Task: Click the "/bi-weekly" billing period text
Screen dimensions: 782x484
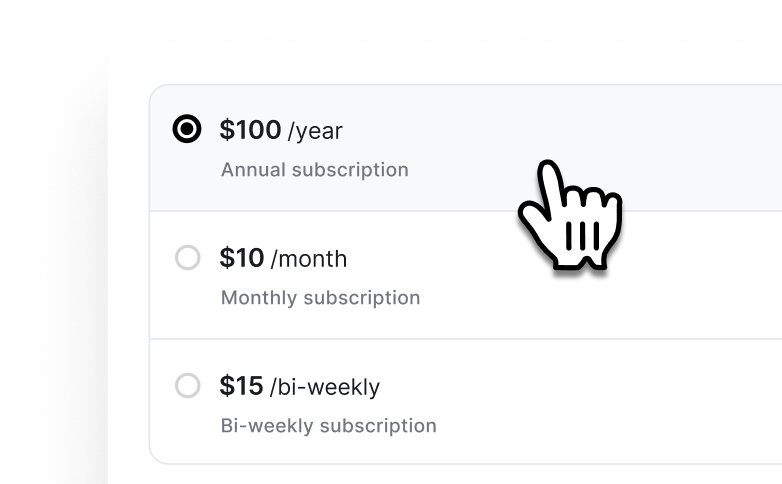Action: point(325,387)
